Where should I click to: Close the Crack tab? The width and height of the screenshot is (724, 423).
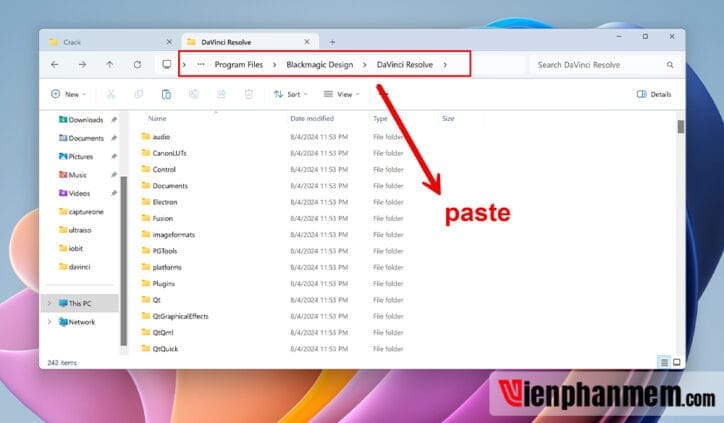click(169, 42)
